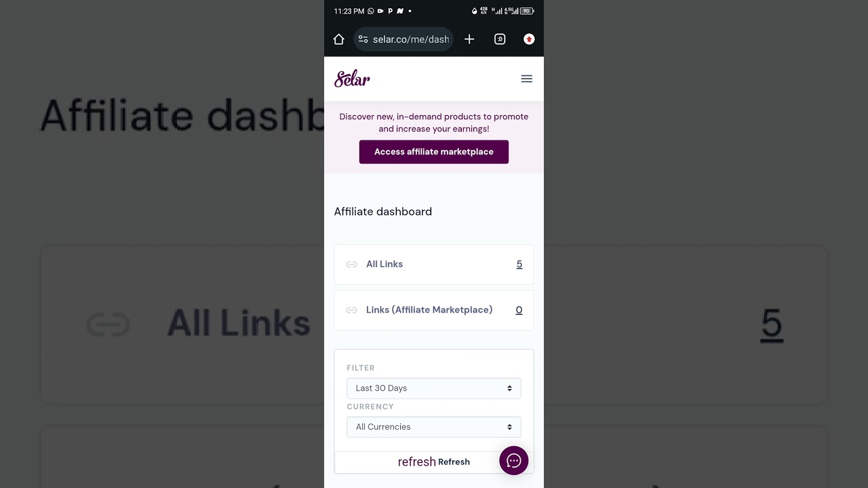Tap the Selar logo
Screen dimensions: 868x488
[352, 79]
